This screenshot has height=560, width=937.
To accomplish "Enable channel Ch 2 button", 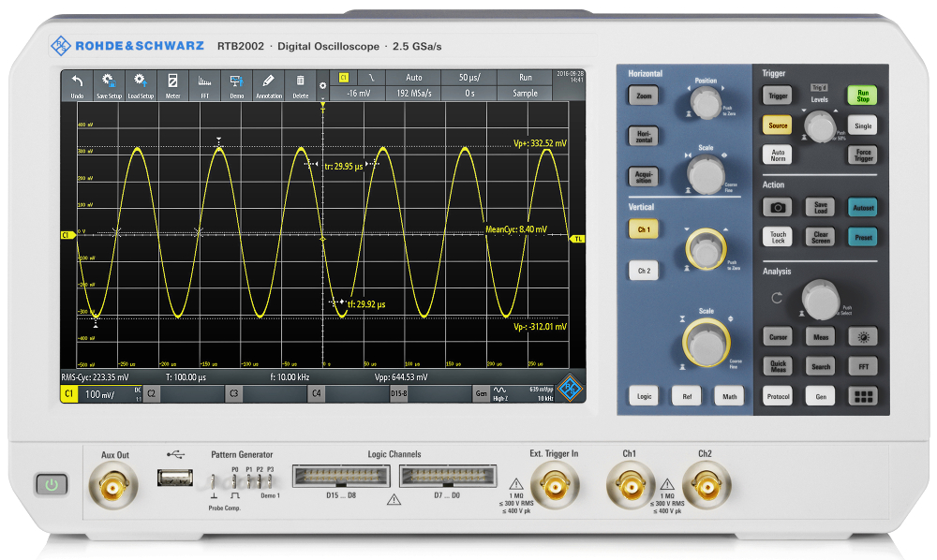I will [x=644, y=271].
